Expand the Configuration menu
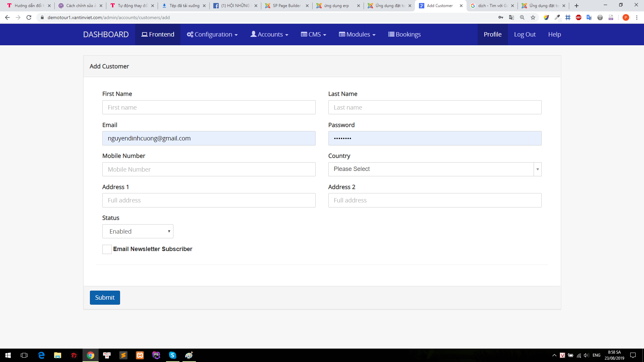Image resolution: width=644 pixels, height=362 pixels. (212, 35)
